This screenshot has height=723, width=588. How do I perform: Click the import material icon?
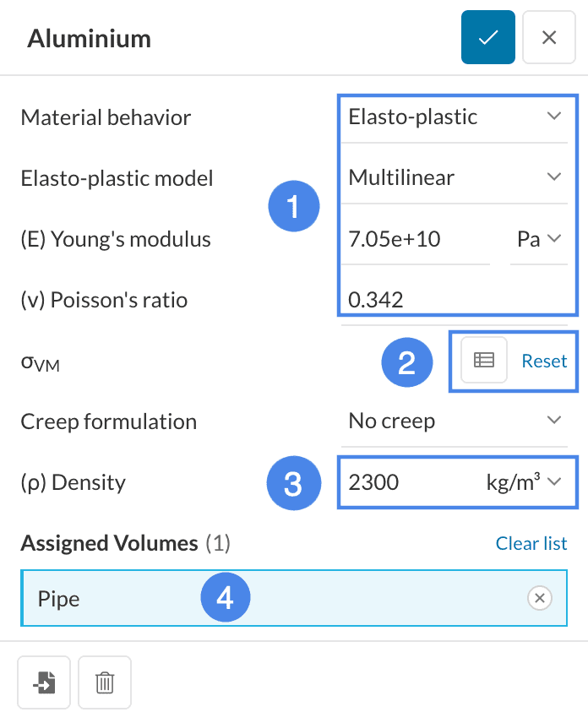[44, 682]
